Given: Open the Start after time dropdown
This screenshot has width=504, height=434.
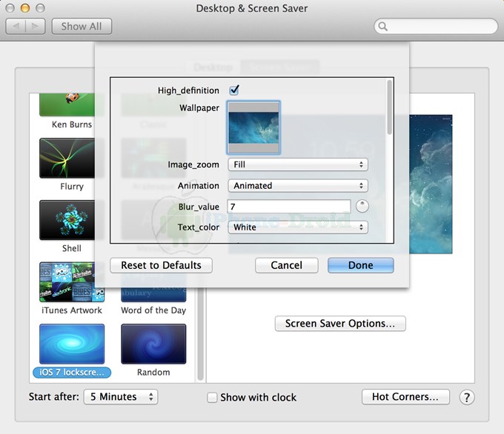Looking at the screenshot, I should click(x=121, y=397).
